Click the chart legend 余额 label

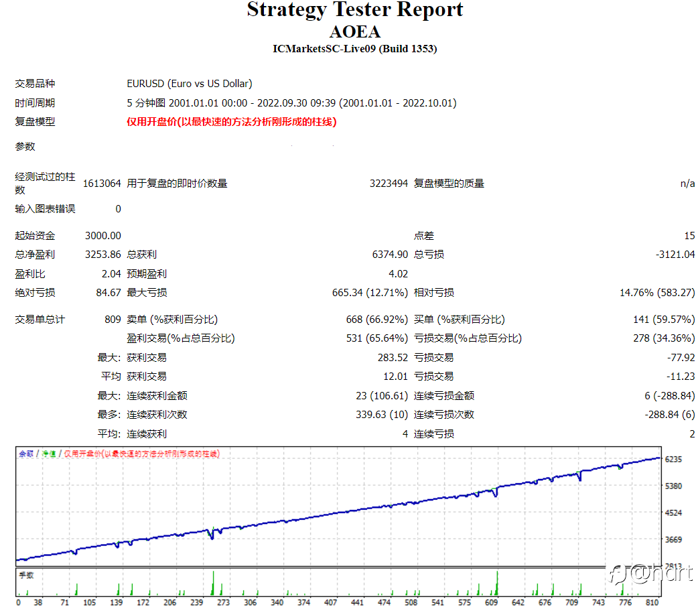click(x=26, y=454)
